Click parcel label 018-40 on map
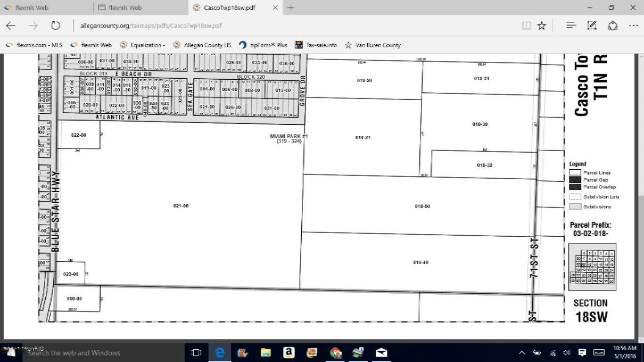 [x=421, y=263]
